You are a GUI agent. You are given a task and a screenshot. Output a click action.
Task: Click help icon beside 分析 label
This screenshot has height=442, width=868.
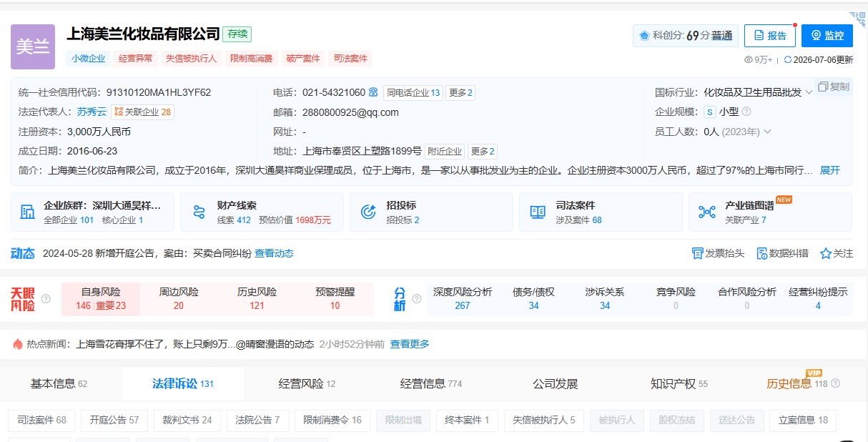pyautogui.click(x=416, y=299)
